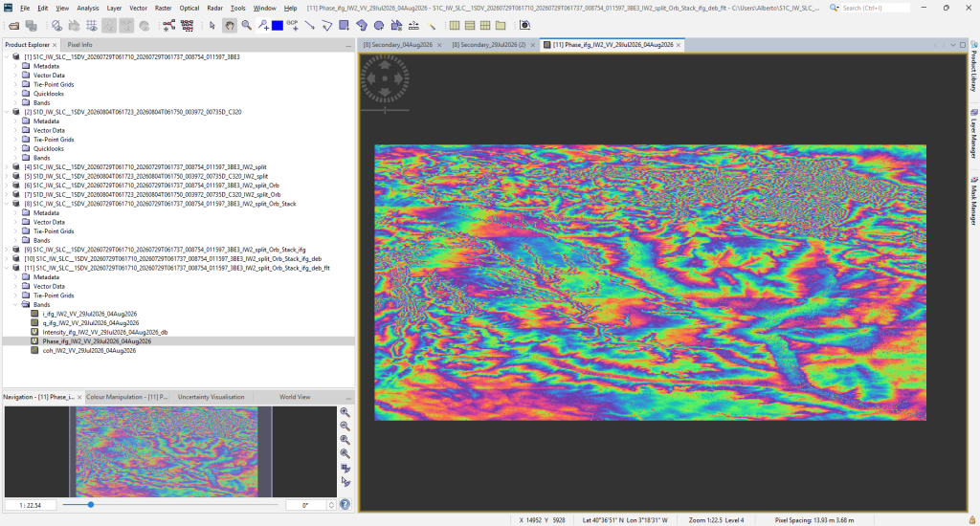Screen dimensions: 980x526
Task: Collapse product [2] S1D tree node
Action: [x=7, y=112]
